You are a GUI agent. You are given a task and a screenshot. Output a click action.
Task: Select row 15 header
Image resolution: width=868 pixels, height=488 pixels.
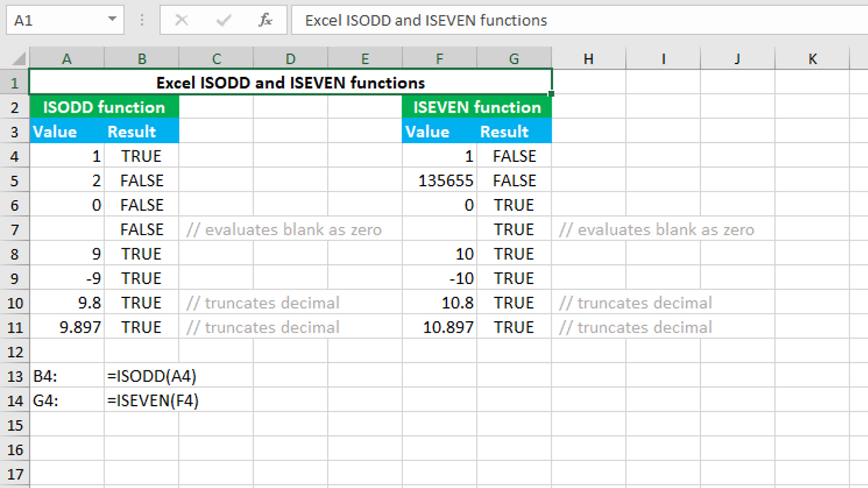point(14,425)
